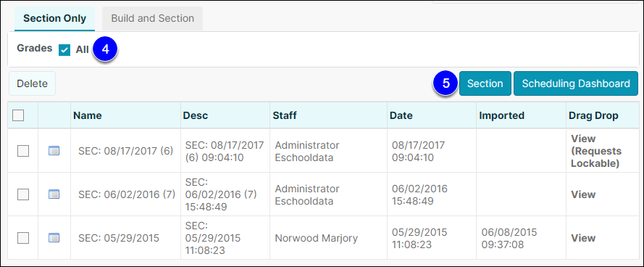This screenshot has width=644, height=267.
Task: Open the Scheduling Dashboard
Action: pos(576,83)
